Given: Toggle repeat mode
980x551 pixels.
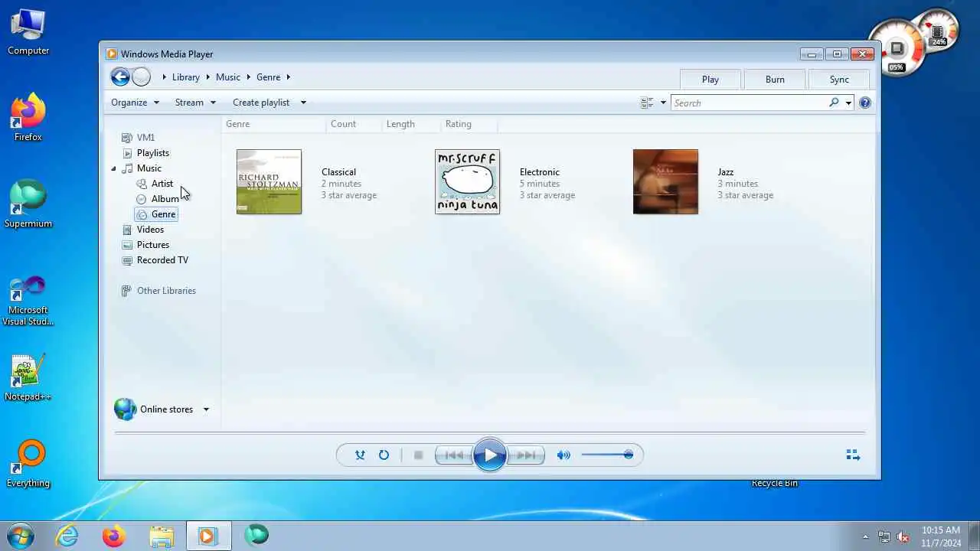Looking at the screenshot, I should [384, 455].
